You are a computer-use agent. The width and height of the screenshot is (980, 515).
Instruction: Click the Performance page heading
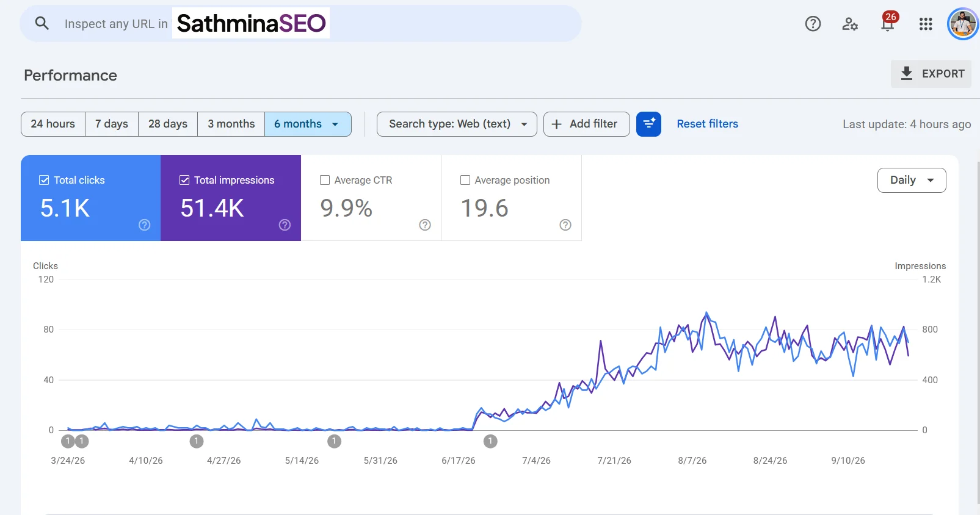pos(70,75)
